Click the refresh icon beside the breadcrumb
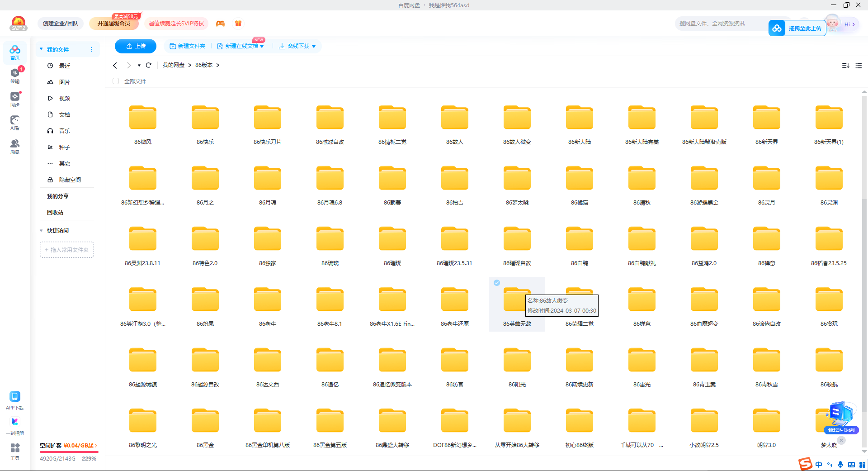Image resolution: width=868 pixels, height=471 pixels. (148, 65)
